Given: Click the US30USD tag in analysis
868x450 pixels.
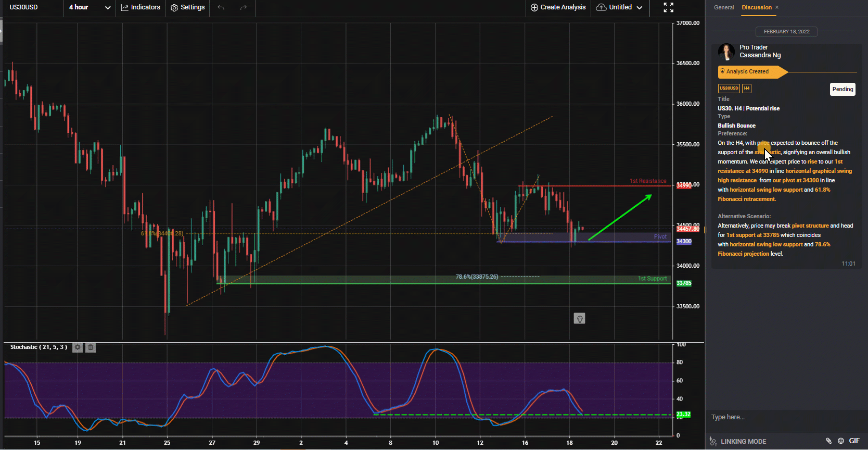Looking at the screenshot, I should coord(729,89).
